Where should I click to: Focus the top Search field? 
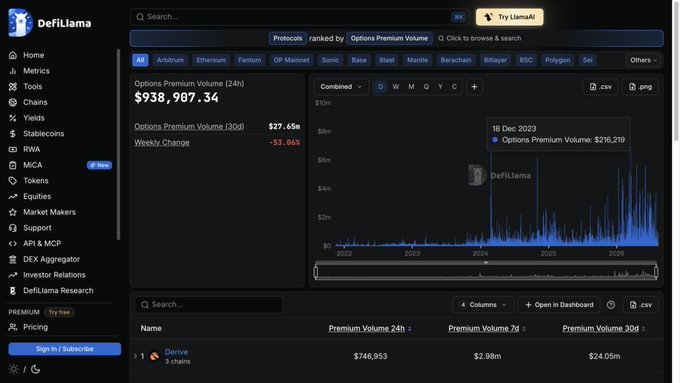(299, 17)
